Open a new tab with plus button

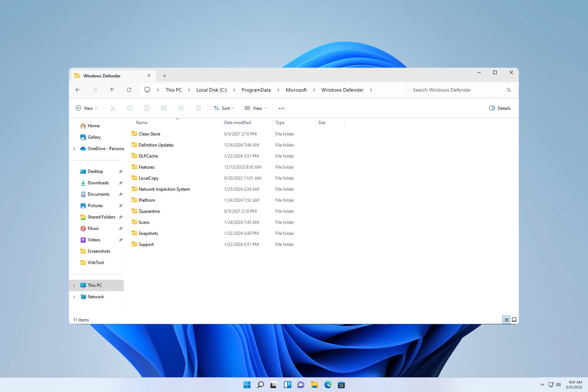pyautogui.click(x=164, y=76)
